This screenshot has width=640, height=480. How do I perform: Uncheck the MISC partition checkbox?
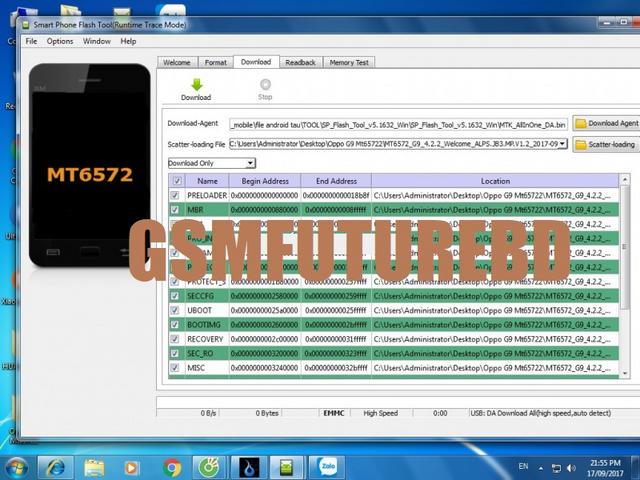coord(175,368)
